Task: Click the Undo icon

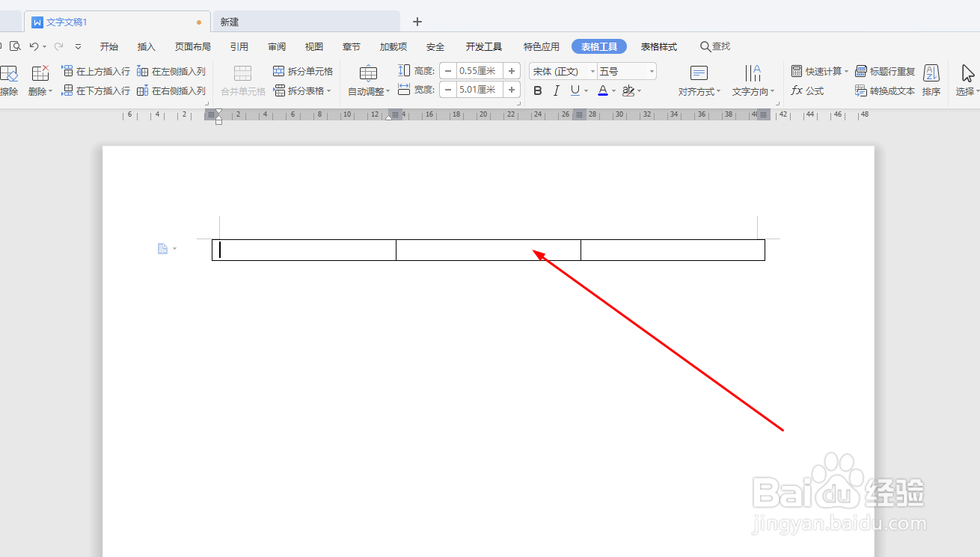Action: 34,46
